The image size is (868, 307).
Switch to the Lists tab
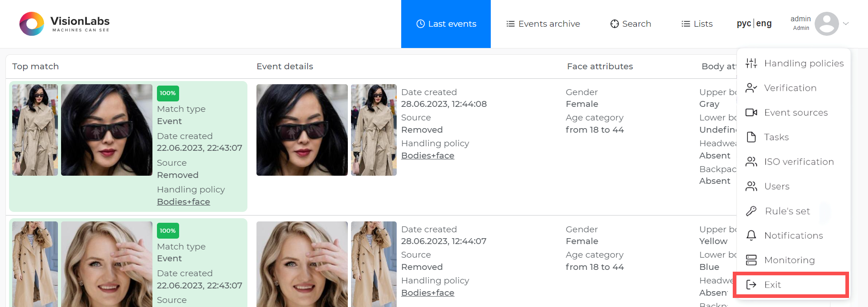tap(697, 24)
